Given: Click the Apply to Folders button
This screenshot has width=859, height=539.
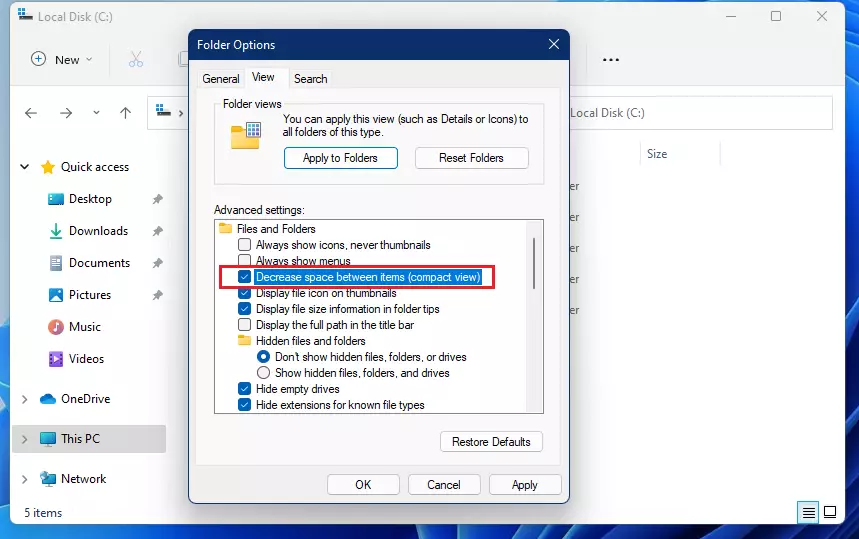Looking at the screenshot, I should pos(341,158).
